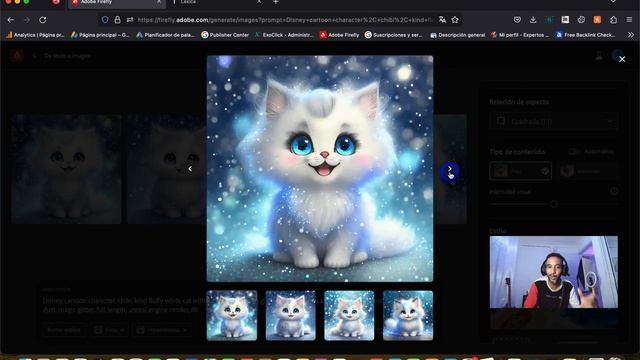Reload the Adobe Firefly page

tap(42, 20)
